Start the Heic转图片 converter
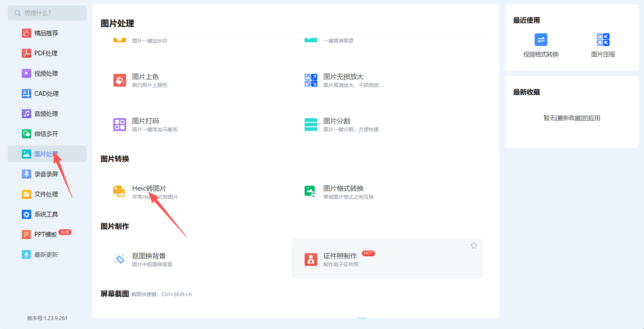Screen dimensions: 644x329 (149, 188)
